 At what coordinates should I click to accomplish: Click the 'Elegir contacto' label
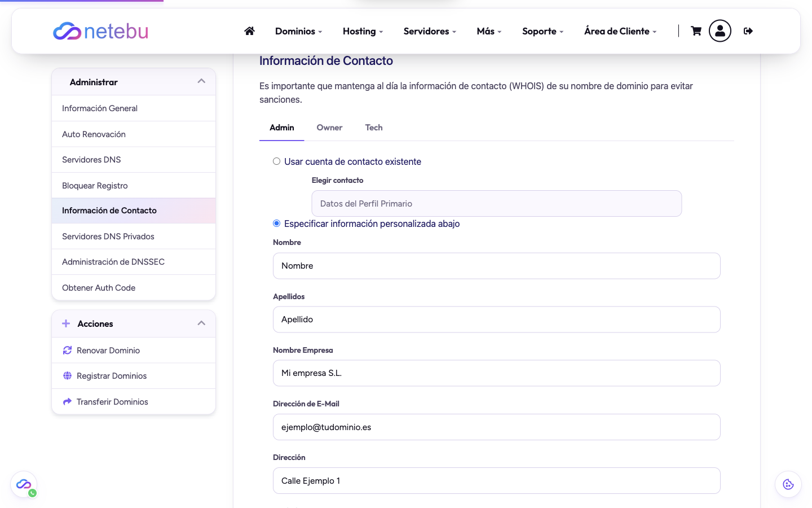[337, 181]
